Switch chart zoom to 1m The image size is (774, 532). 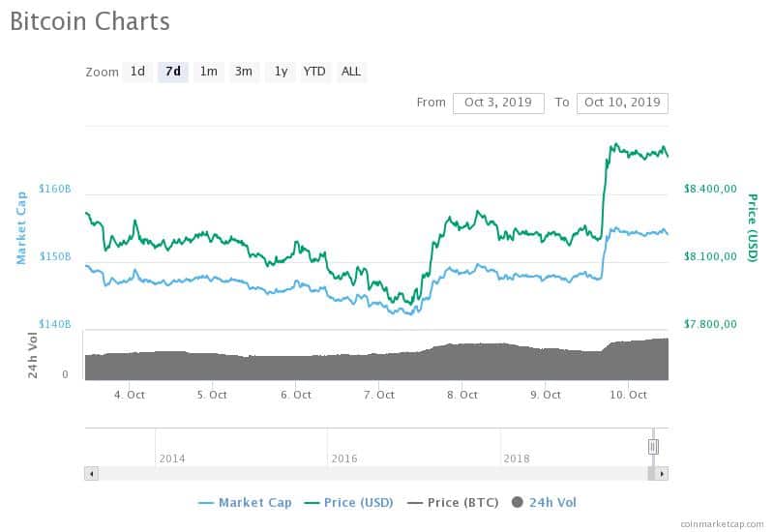(x=208, y=72)
